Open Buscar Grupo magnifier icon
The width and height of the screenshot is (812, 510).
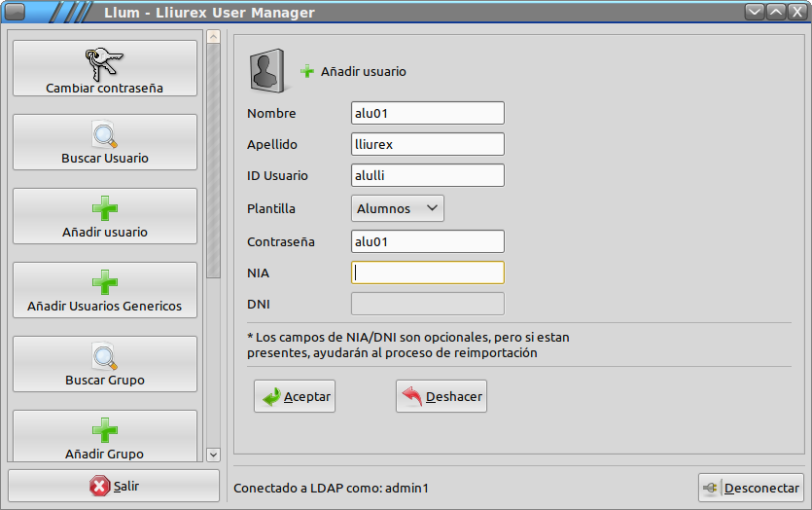tap(104, 357)
